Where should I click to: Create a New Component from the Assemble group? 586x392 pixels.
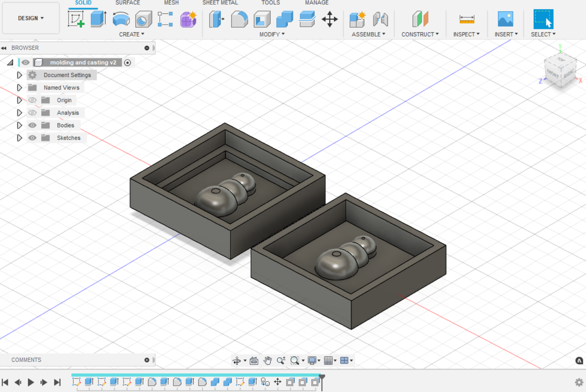click(358, 19)
